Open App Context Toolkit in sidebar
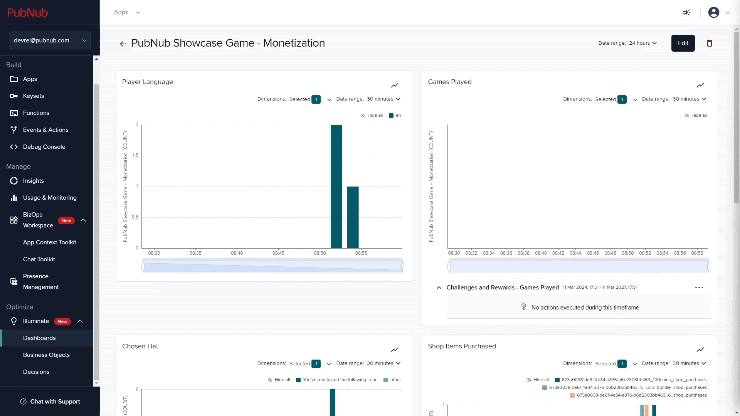The image size is (740, 416). (49, 242)
